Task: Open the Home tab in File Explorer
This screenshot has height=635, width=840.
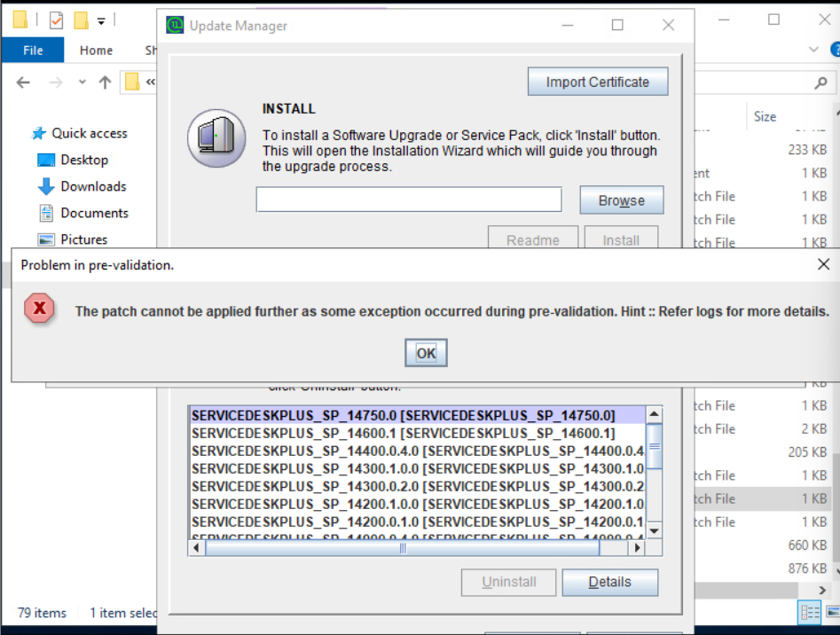Action: [96, 51]
